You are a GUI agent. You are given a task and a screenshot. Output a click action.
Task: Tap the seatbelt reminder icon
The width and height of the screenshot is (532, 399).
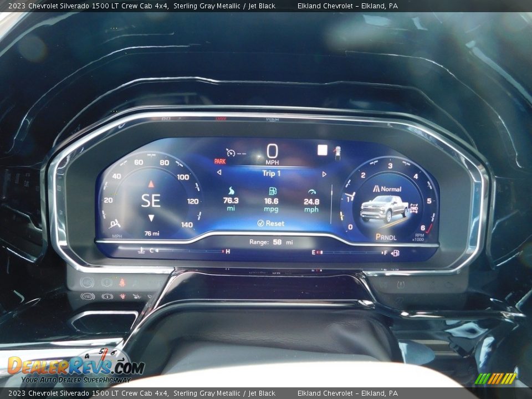click(337, 153)
